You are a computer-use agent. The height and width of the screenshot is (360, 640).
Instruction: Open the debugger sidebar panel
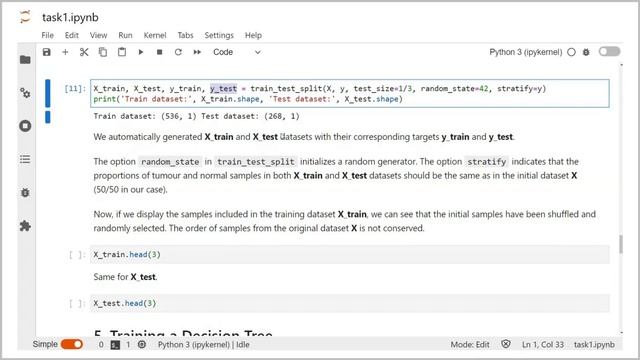coord(25,193)
